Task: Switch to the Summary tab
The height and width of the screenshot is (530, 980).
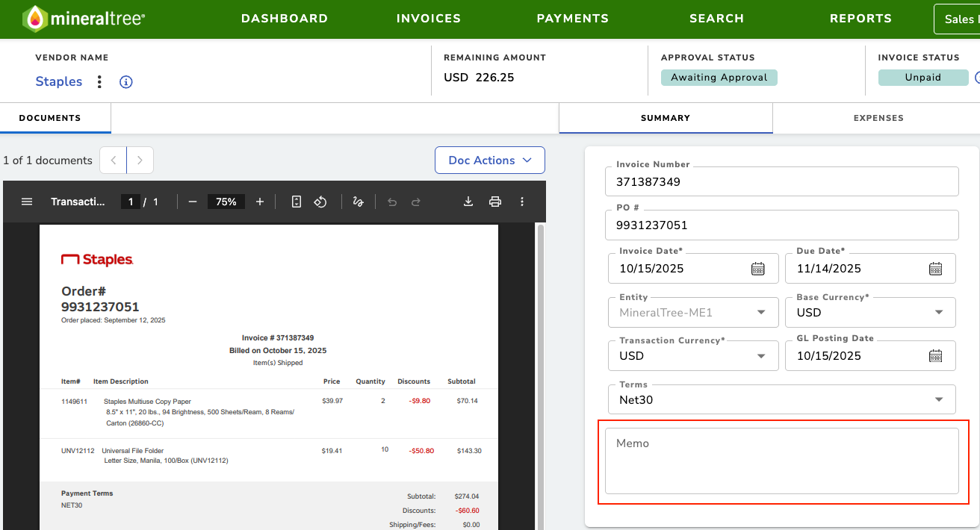Action: (x=666, y=118)
